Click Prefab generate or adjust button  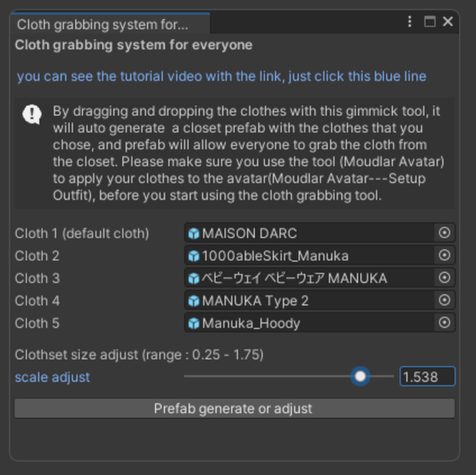235,408
